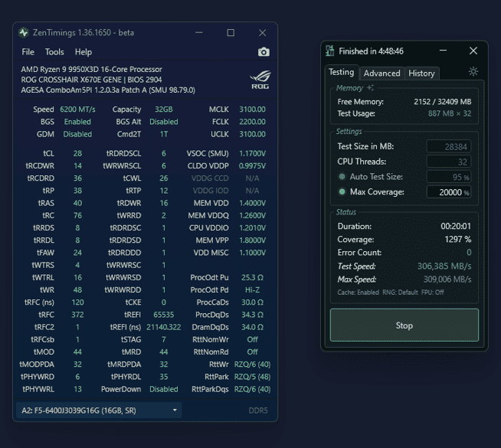Click the camera screenshot icon in ZenTimings

(264, 52)
